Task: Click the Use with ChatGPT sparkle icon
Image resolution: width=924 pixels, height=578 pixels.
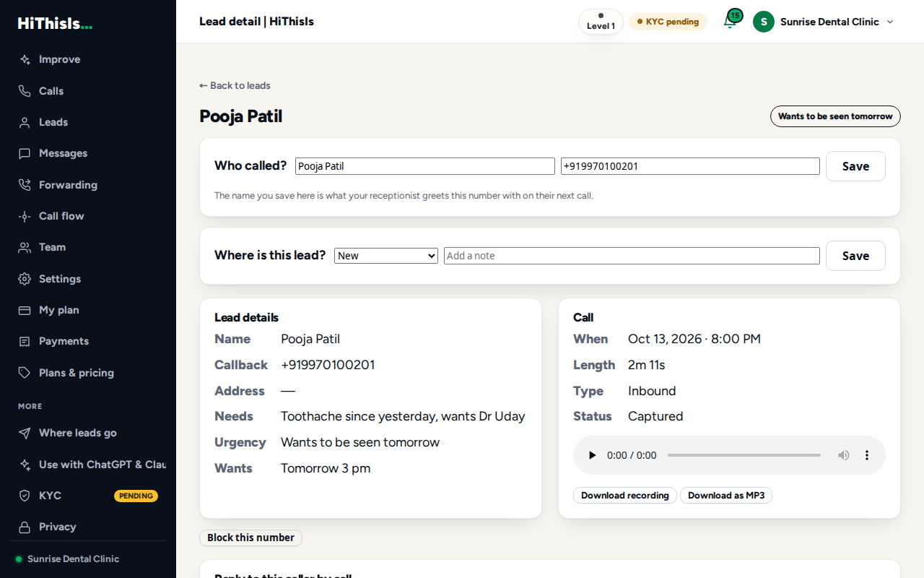Action: (x=25, y=465)
